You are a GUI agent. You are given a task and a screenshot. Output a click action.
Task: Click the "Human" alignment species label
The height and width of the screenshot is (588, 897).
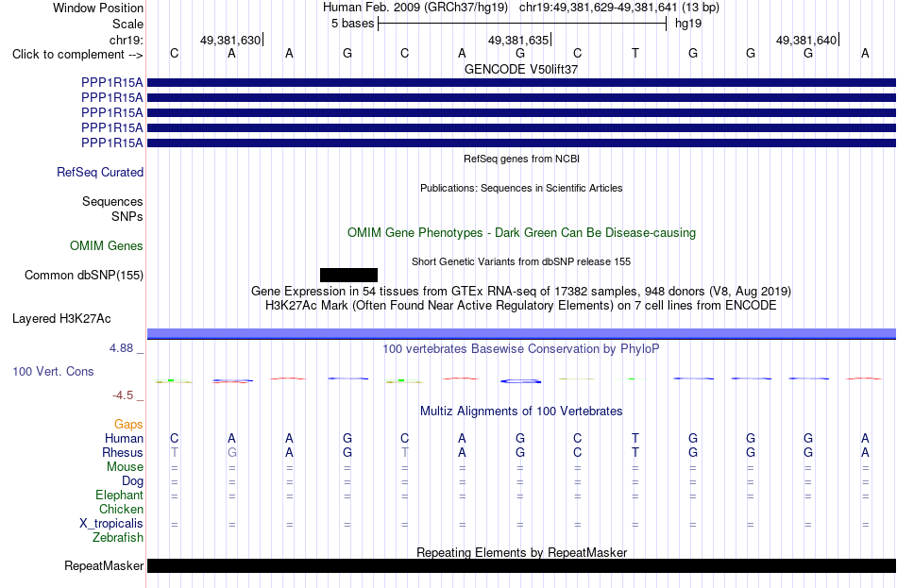[x=124, y=439]
